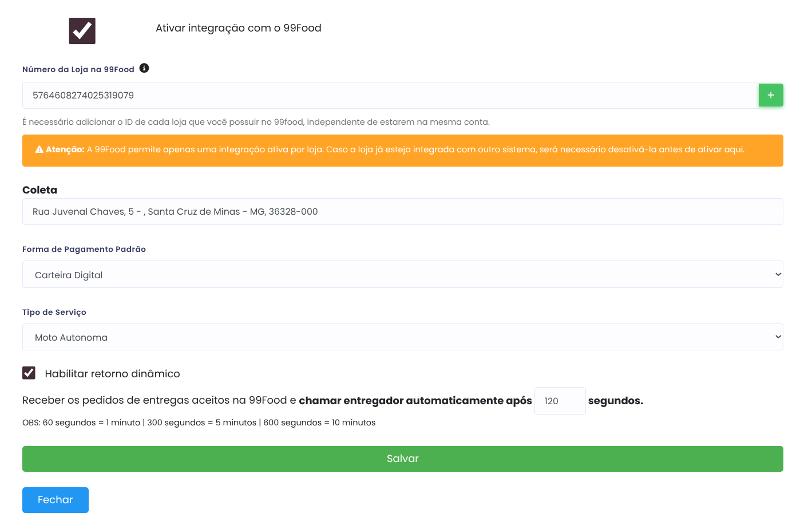Click the 'Número da Loja na 99Food' label
The image size is (812, 517).
pyautogui.click(x=78, y=69)
